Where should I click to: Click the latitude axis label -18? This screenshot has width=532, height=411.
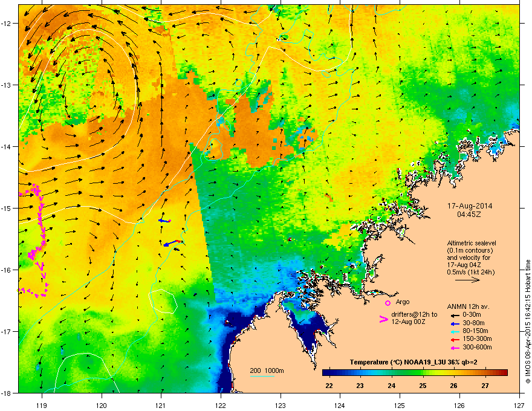[6, 393]
